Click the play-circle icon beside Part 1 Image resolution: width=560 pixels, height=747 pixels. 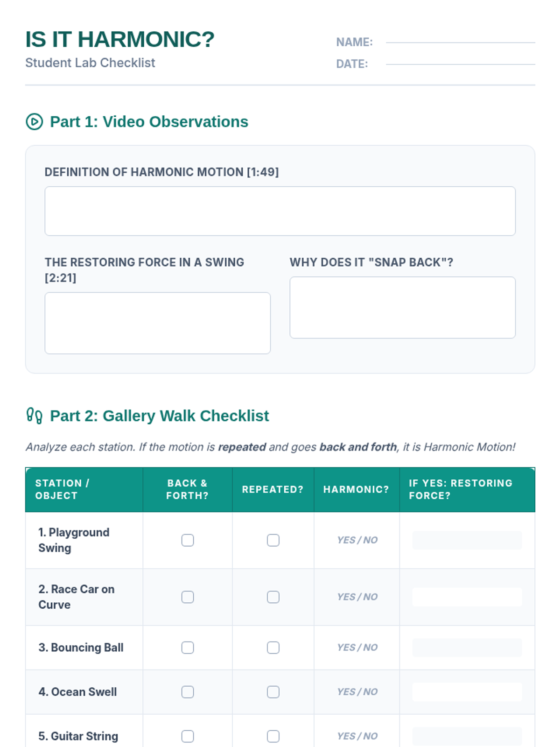pos(34,122)
